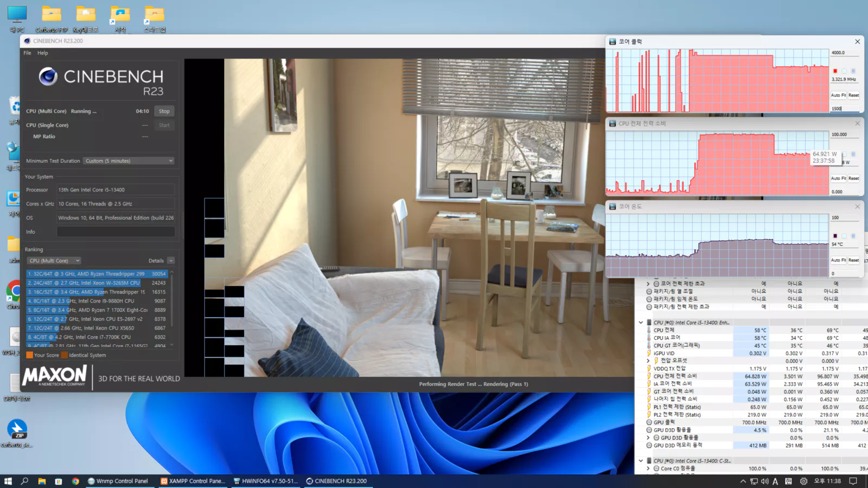Expand the 코어 전력 제한 초과 sensor row

point(648,284)
